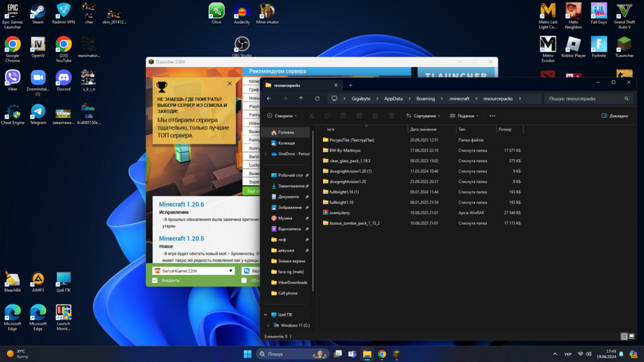Toggle the Докладно details pane button
Viewport: 644px width, 362px height.
tap(615, 116)
